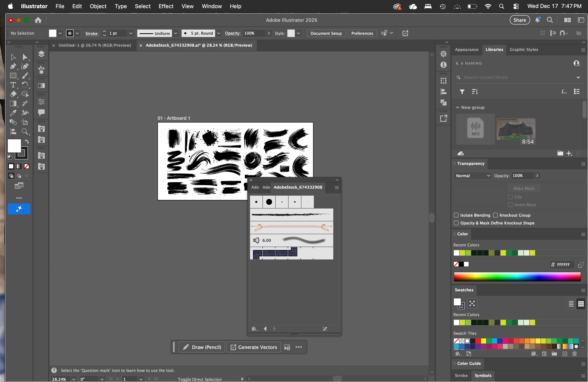Switch to the Untitled-1 document tab
Screen dimensions: 588x382
(95, 45)
